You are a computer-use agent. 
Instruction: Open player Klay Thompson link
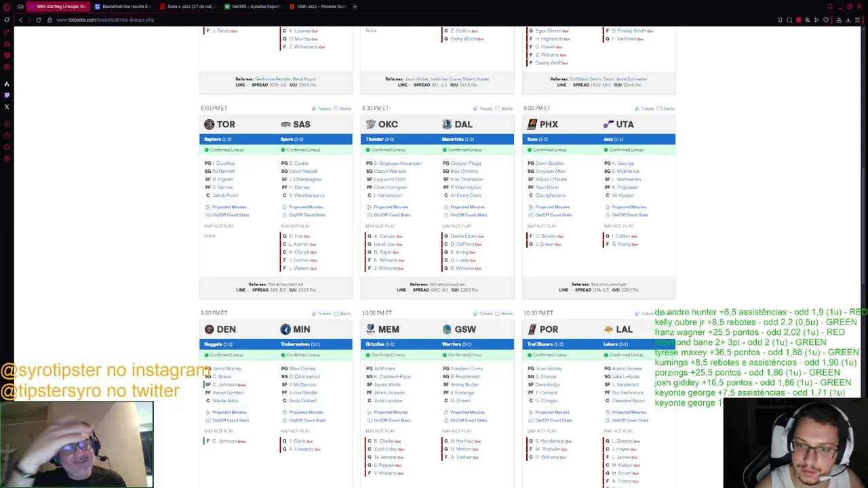467,179
